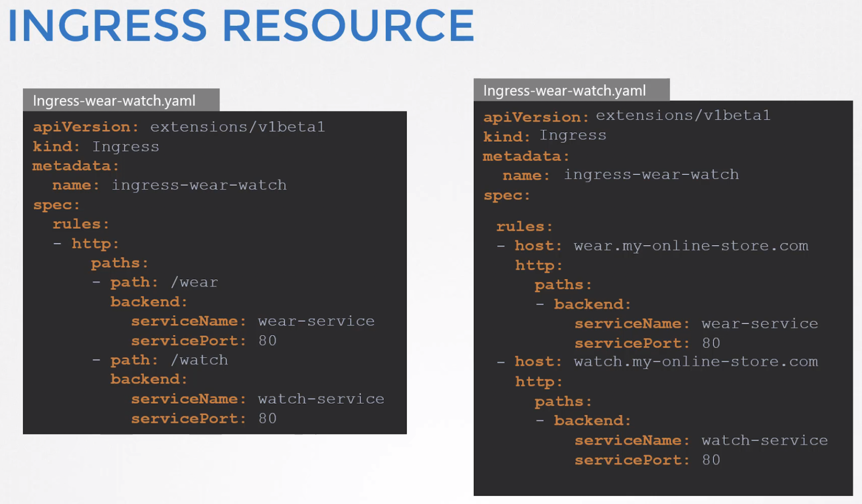Click right panel watch-service serviceName value

pos(764,440)
